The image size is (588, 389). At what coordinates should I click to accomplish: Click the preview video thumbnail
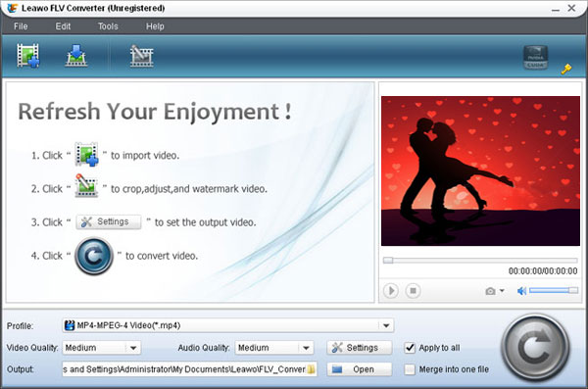click(480, 171)
